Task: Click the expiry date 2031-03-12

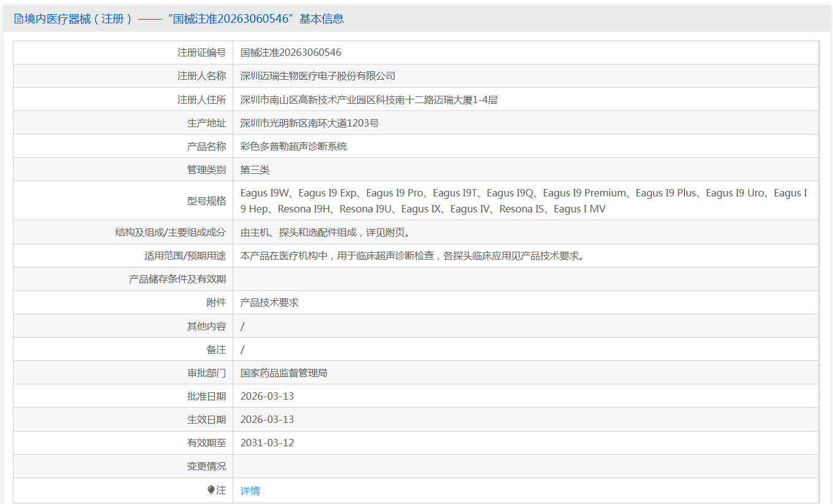Action: (x=267, y=443)
